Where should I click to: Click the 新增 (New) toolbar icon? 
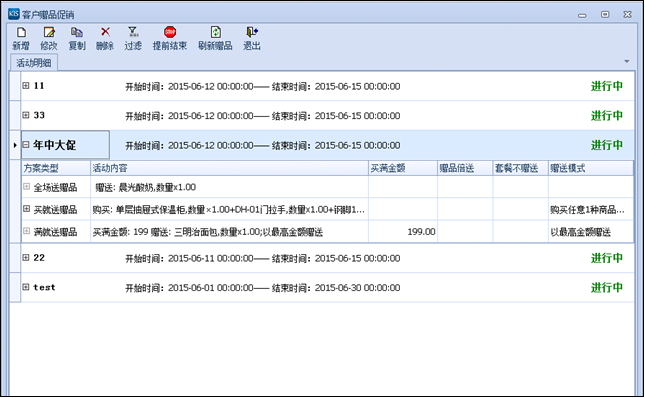[21, 32]
